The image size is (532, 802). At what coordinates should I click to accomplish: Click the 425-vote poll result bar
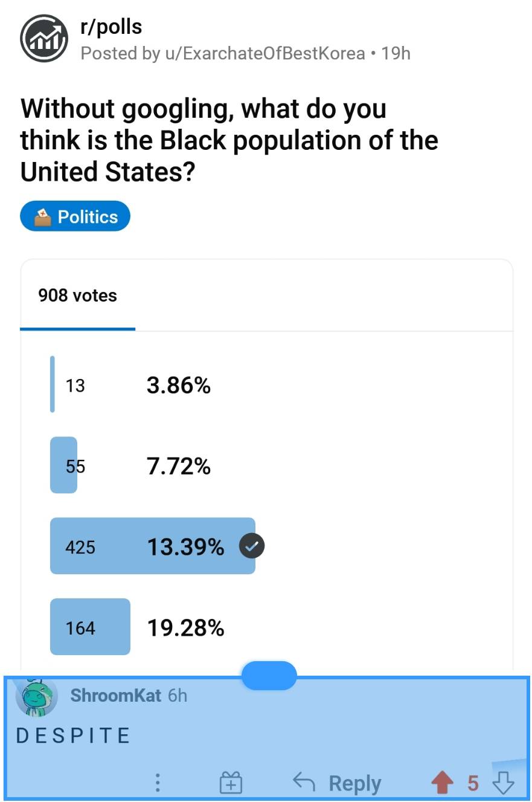(151, 546)
